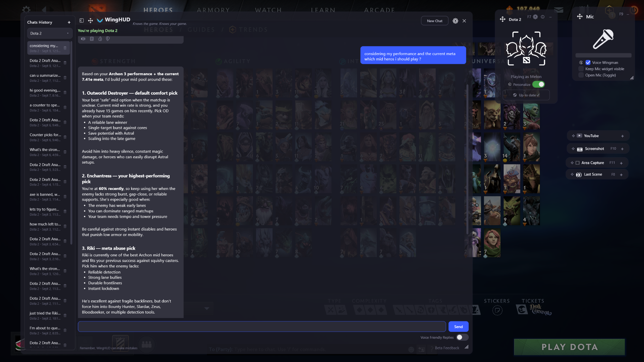Delete the 'can u summarize...' chat entry
The image size is (644, 362).
[x=65, y=78]
